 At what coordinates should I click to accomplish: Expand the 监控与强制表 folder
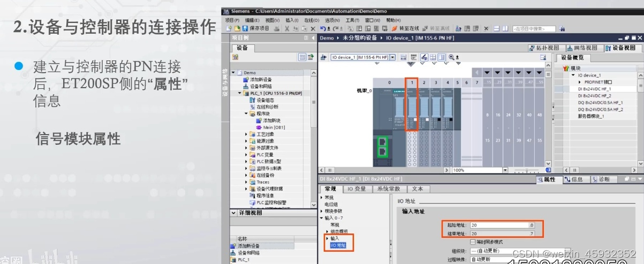(247, 168)
